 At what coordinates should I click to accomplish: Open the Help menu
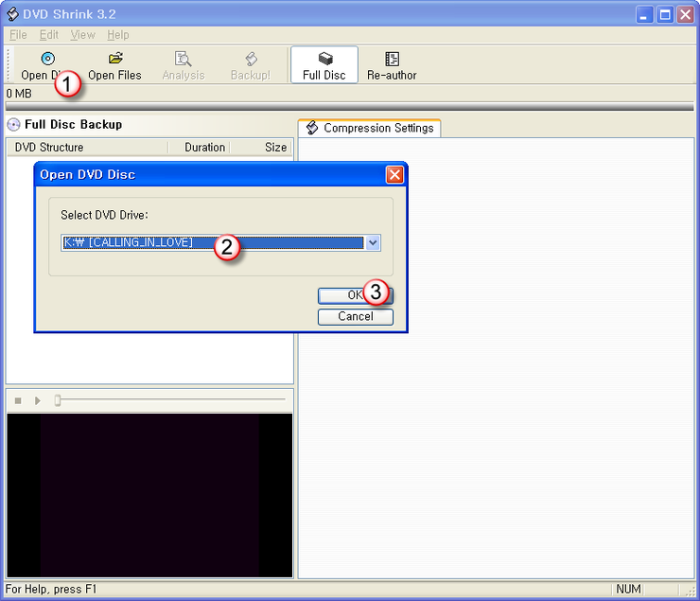coord(118,35)
